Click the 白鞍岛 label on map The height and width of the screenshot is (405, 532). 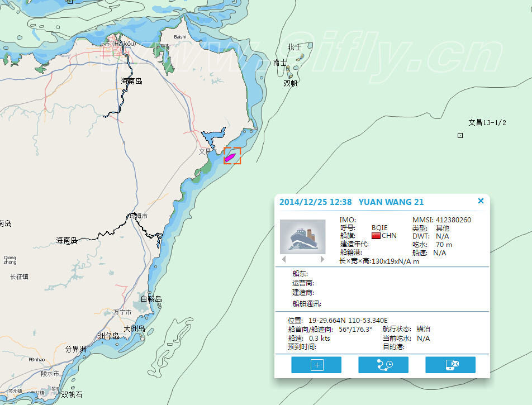click(151, 299)
